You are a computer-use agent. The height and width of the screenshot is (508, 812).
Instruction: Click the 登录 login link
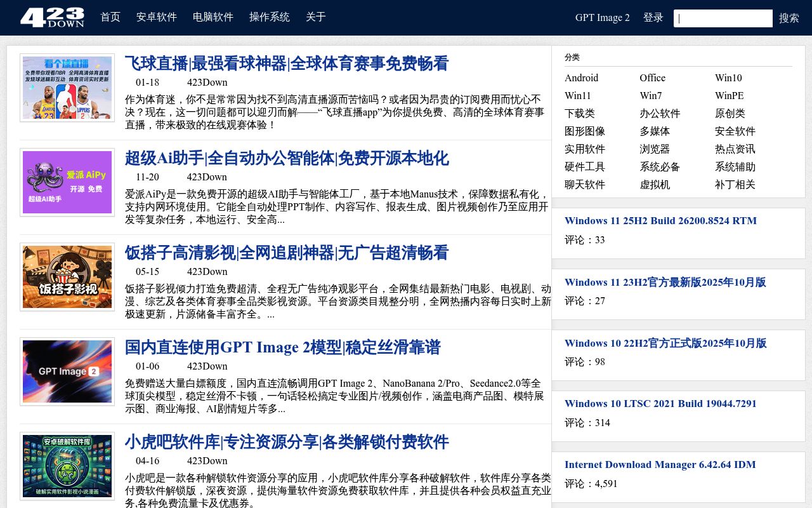tap(653, 18)
